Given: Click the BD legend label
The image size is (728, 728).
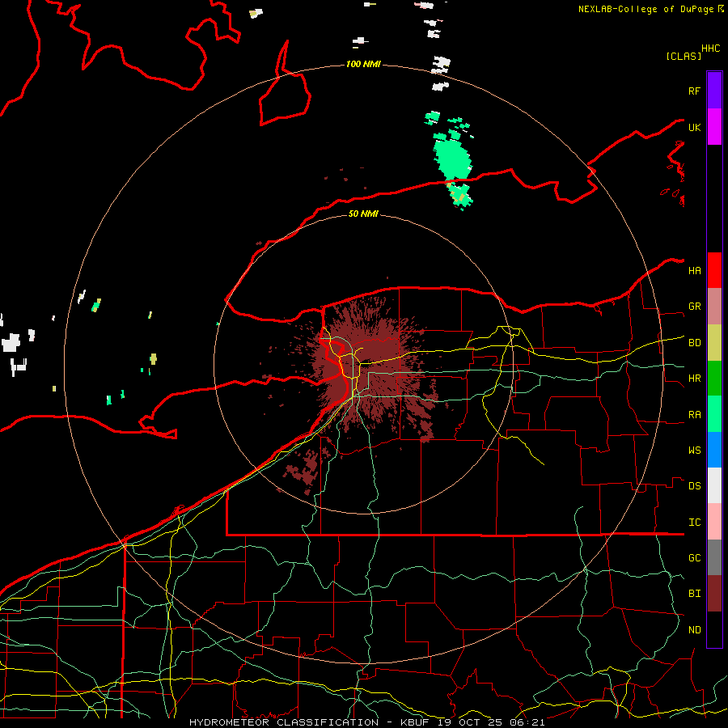Looking at the screenshot, I should pos(694,343).
